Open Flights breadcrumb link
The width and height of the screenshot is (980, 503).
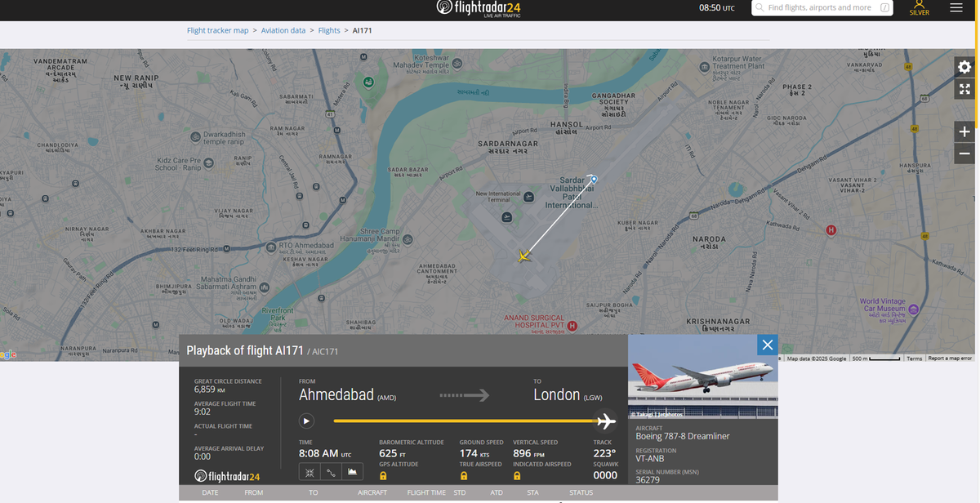click(329, 30)
